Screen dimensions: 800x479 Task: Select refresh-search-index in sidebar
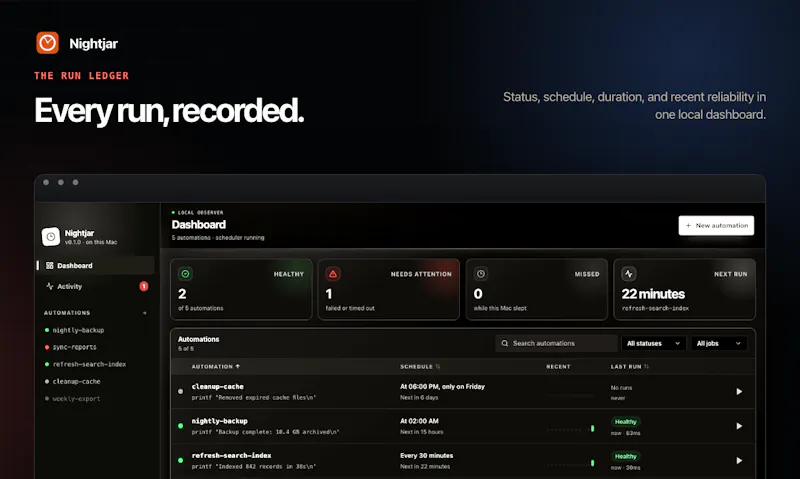coord(85,364)
